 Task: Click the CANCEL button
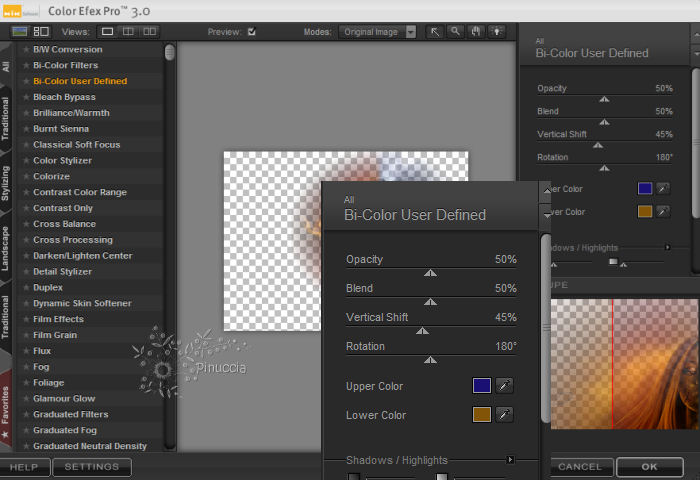point(580,467)
